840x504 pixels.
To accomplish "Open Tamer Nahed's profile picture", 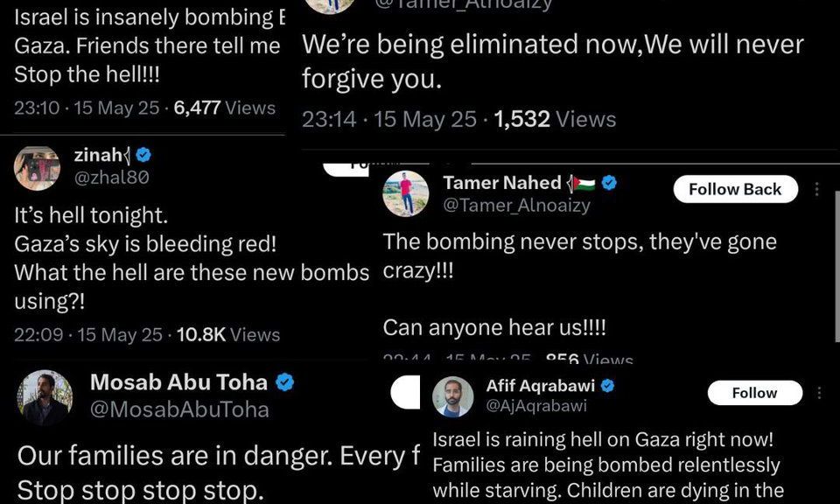I will [406, 193].
